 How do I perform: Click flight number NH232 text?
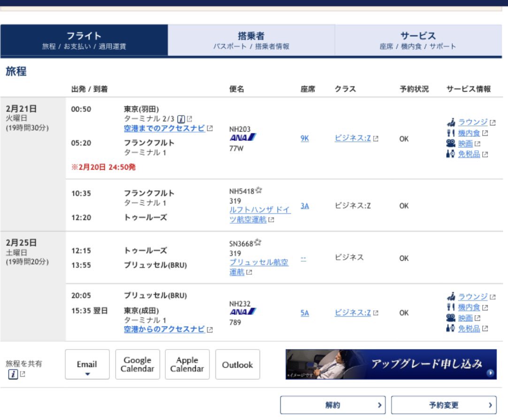(x=240, y=303)
